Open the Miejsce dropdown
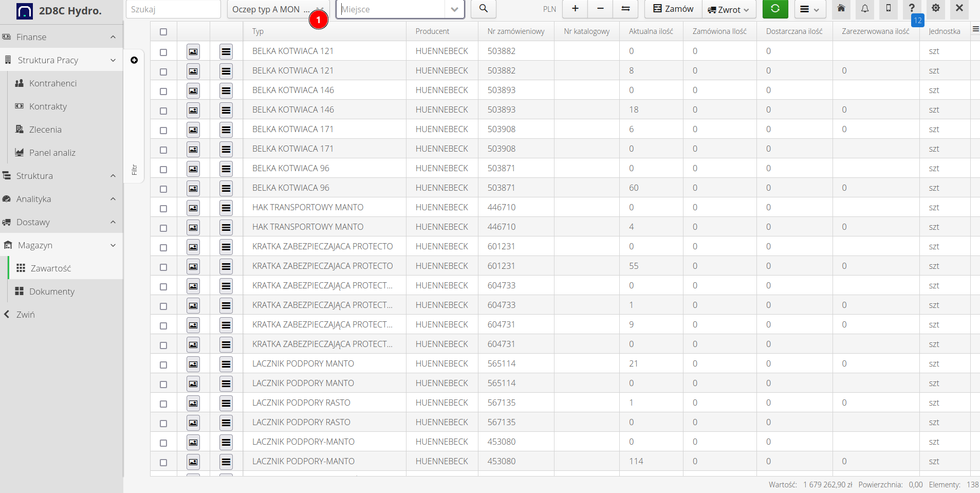The width and height of the screenshot is (980, 493). 454,9
